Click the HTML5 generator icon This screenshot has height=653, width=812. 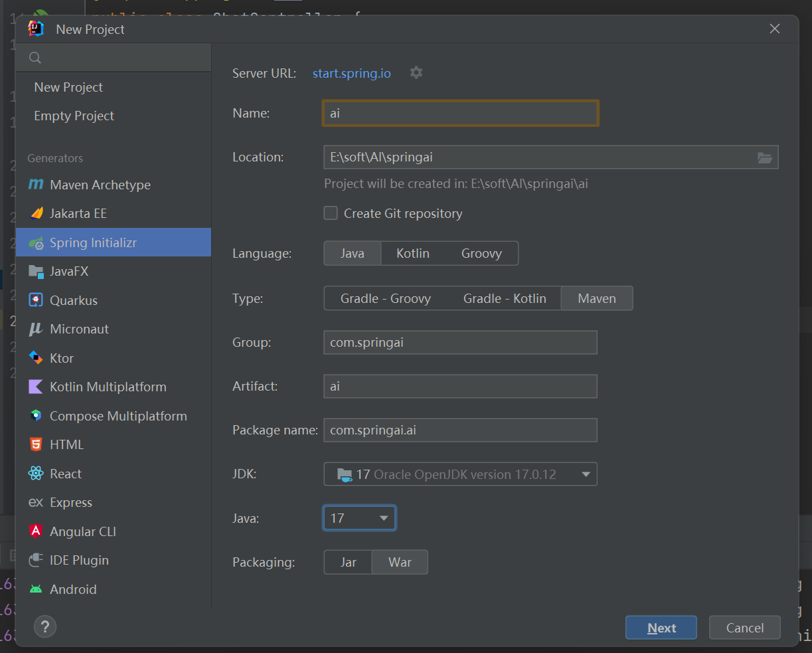point(36,444)
